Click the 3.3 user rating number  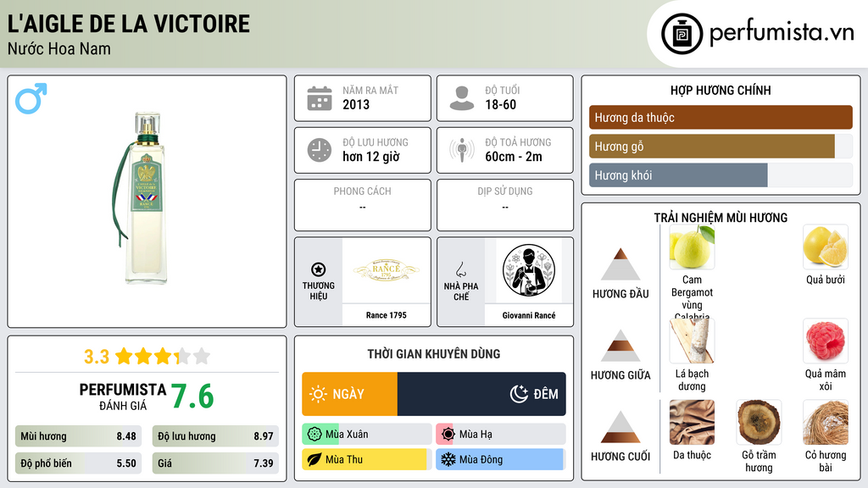click(x=97, y=357)
